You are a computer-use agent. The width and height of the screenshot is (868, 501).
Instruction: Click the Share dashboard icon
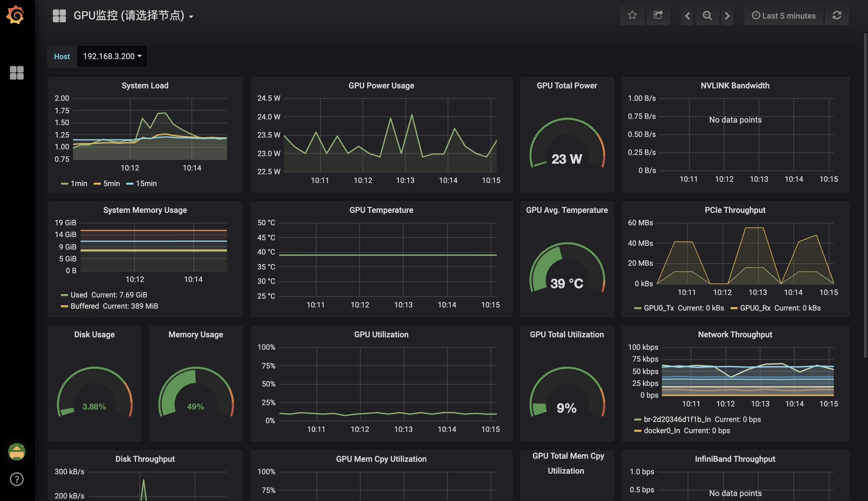[x=658, y=16]
